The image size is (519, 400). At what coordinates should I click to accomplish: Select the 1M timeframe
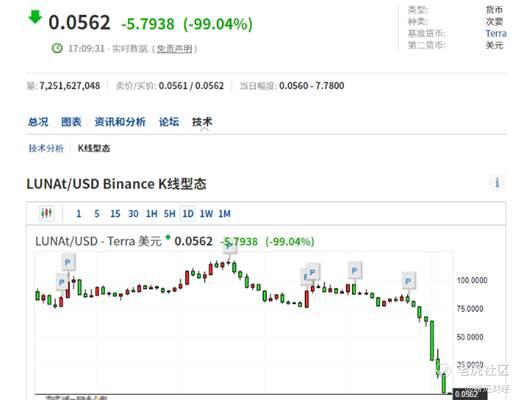224,214
